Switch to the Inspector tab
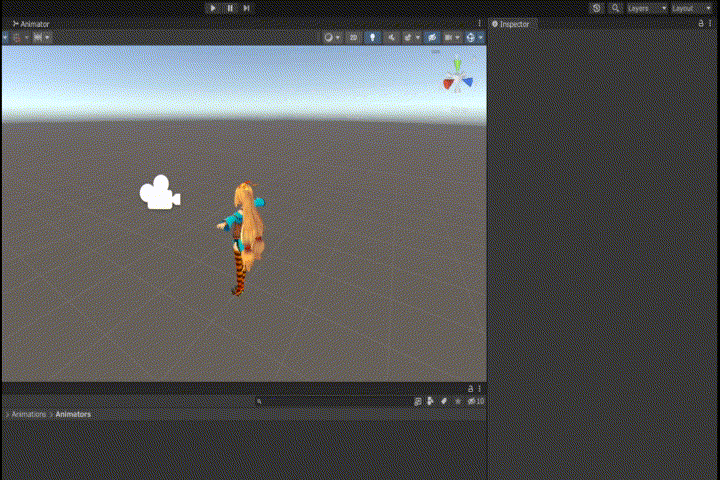The image size is (720, 480). [511, 24]
